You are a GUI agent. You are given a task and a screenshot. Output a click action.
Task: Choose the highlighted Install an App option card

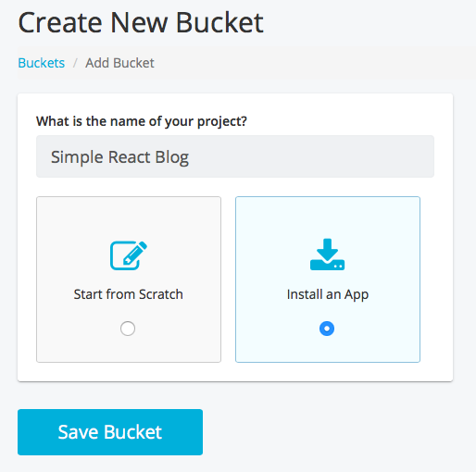pyautogui.click(x=328, y=279)
